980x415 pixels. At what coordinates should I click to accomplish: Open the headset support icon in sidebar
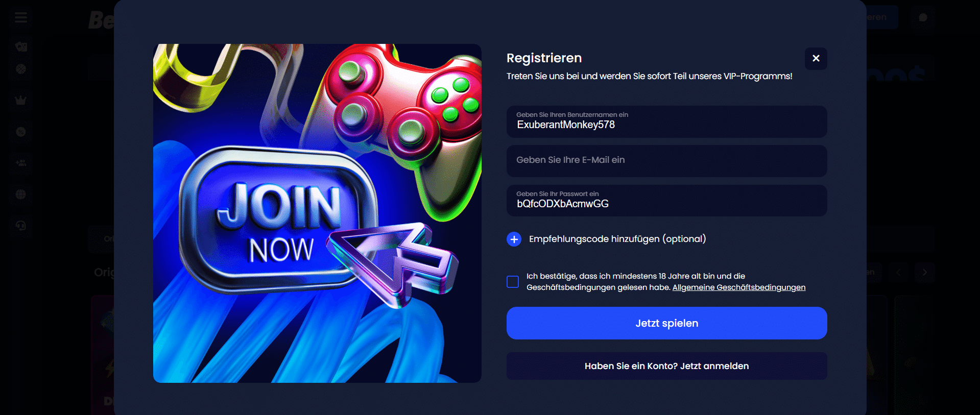(21, 226)
